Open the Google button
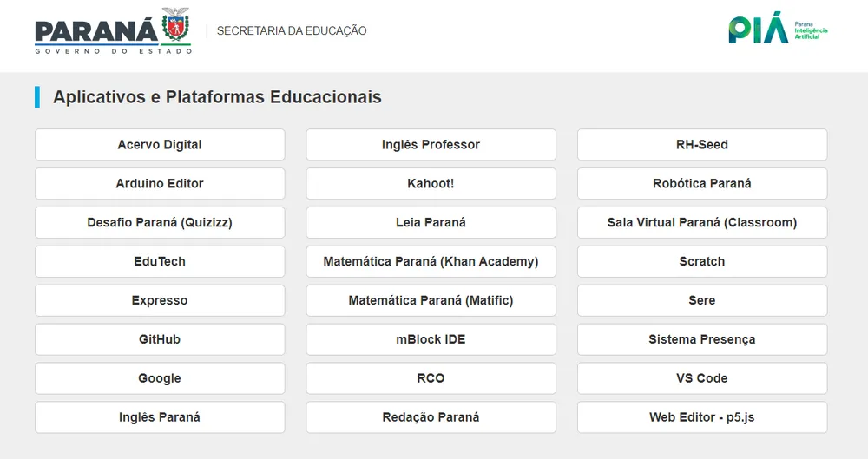868x459 pixels. pos(160,379)
